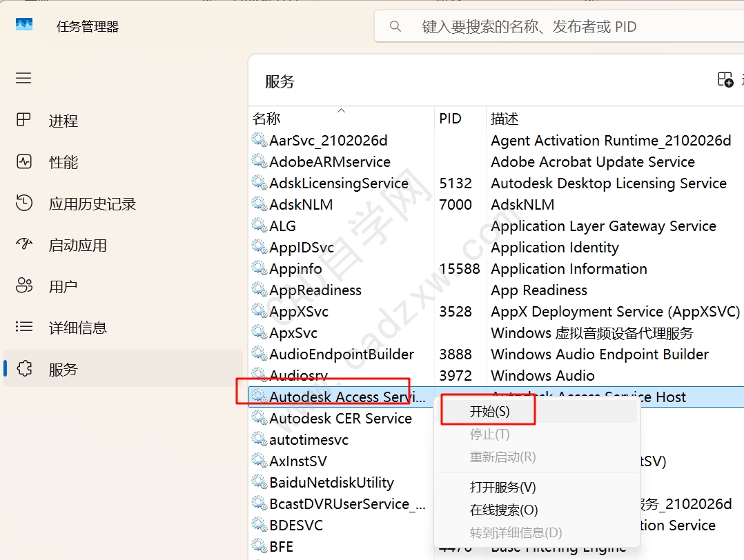
Task: Click PID 7000 cell
Action: pos(456,204)
